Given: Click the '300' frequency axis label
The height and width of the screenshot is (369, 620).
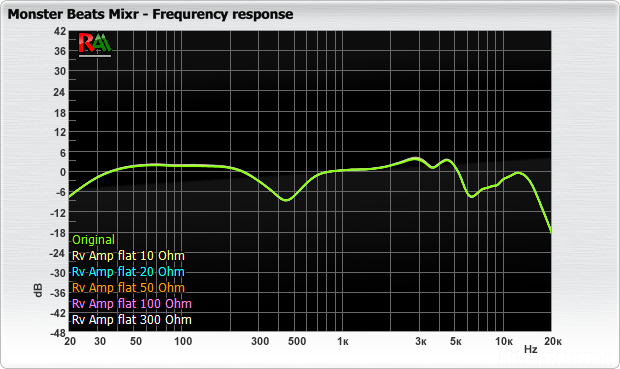Looking at the screenshot, I should click(x=260, y=341).
